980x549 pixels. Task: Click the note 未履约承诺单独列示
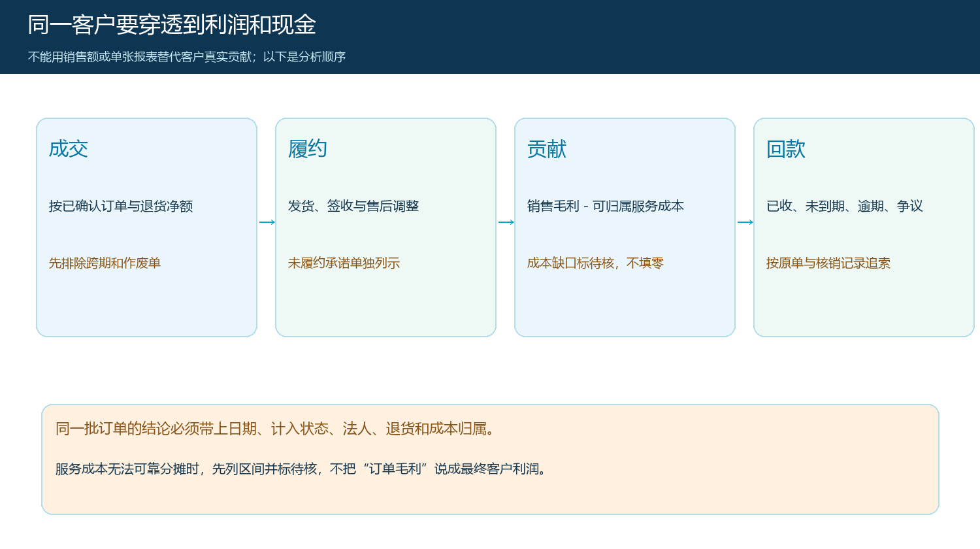(x=344, y=263)
